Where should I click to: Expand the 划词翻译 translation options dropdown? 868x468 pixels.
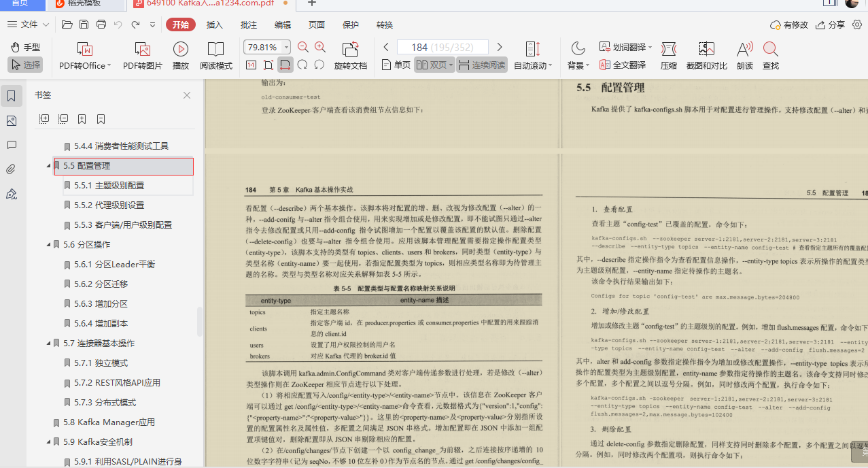click(651, 46)
